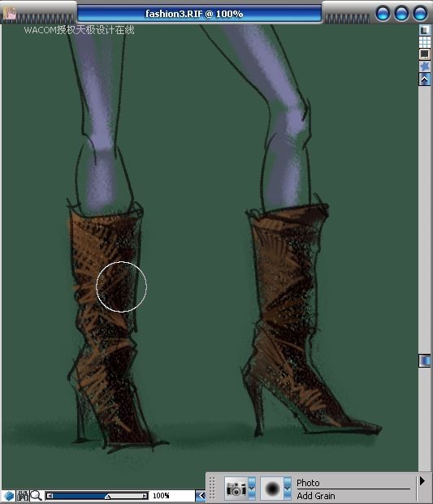The image size is (433, 504).
Task: Click the vertical scrollbar thumb
Action: pyautogui.click(x=425, y=360)
